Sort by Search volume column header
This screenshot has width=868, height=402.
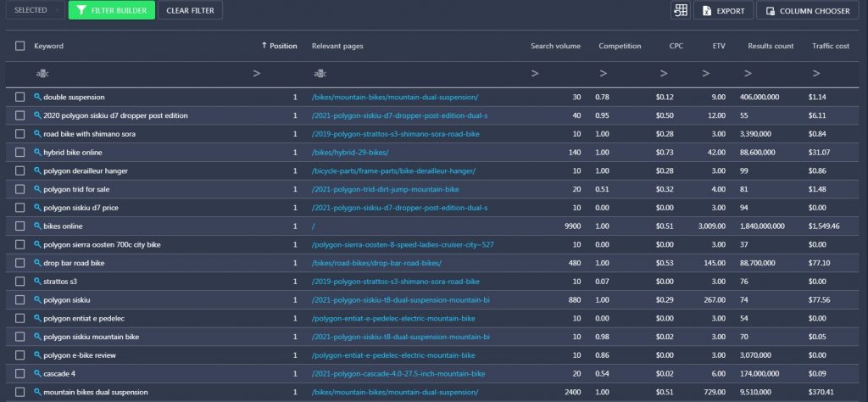pos(555,46)
